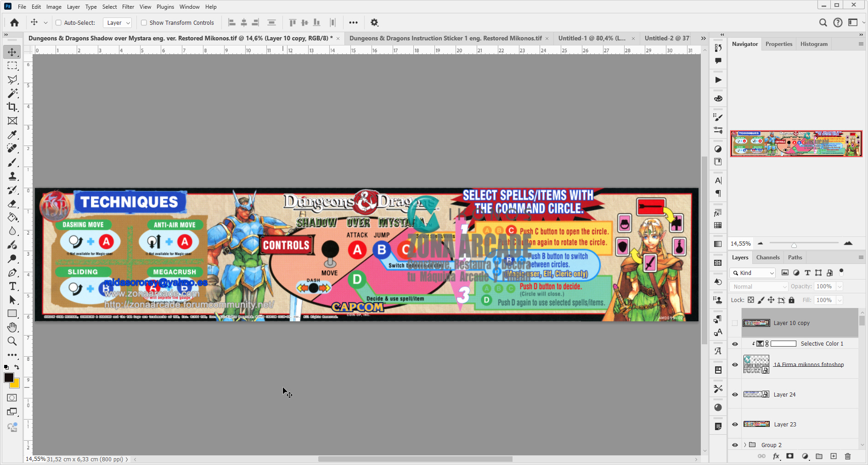Select the Zoom tool in toolbar
This screenshot has width=868, height=465.
(x=12, y=341)
